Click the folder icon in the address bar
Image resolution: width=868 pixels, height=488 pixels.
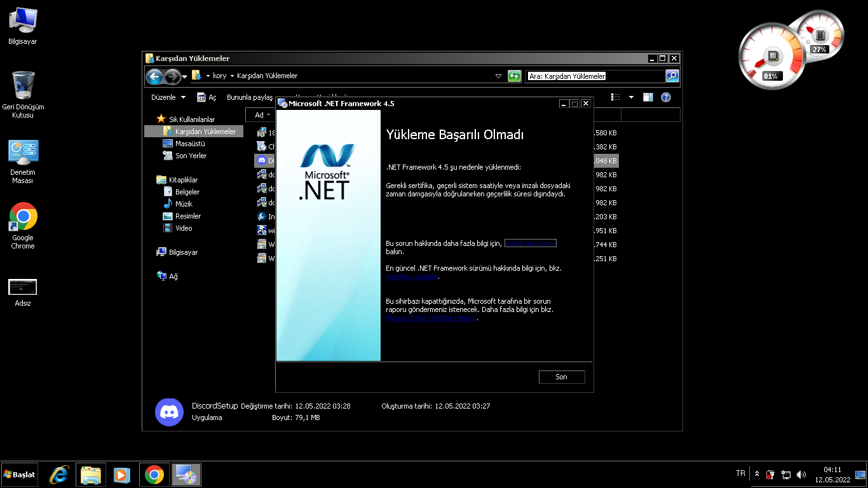[197, 76]
